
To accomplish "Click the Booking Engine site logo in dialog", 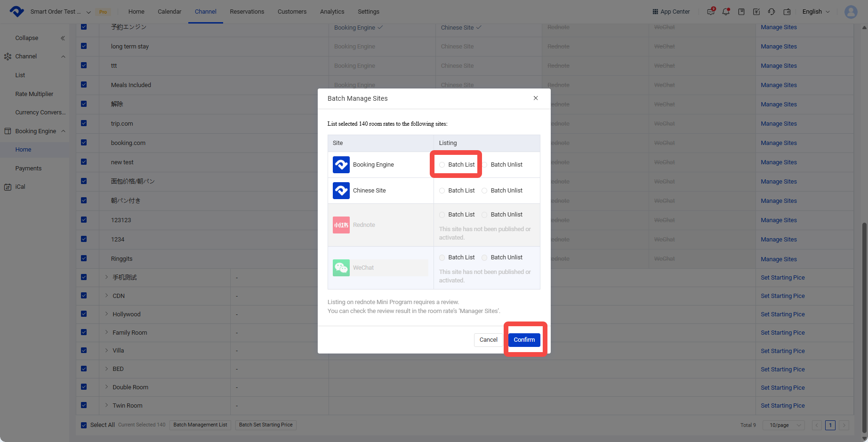I will coord(341,165).
